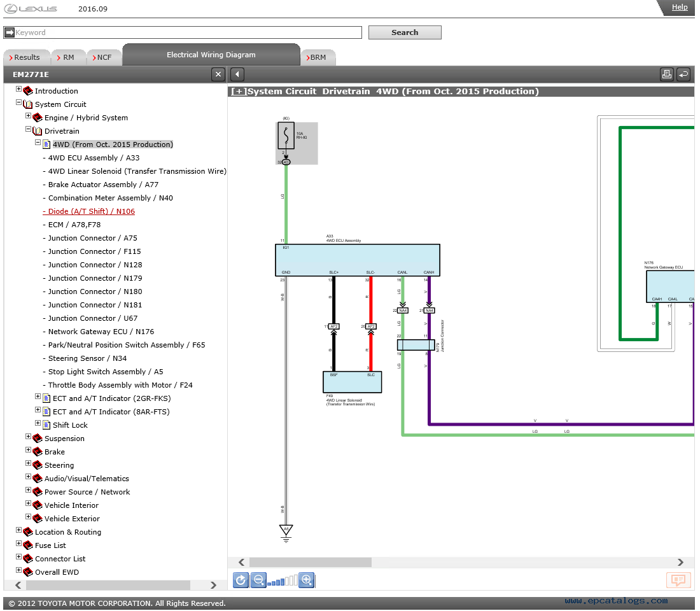The height and width of the screenshot is (611, 700).
Task: Zoom out of the wiring diagram
Action: coord(258,580)
